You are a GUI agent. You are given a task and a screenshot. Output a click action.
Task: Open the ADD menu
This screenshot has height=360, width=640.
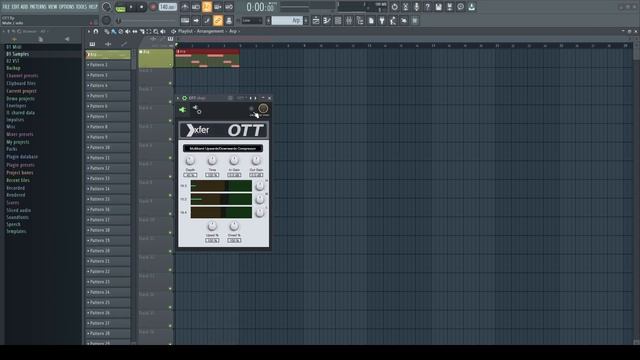coord(24,7)
